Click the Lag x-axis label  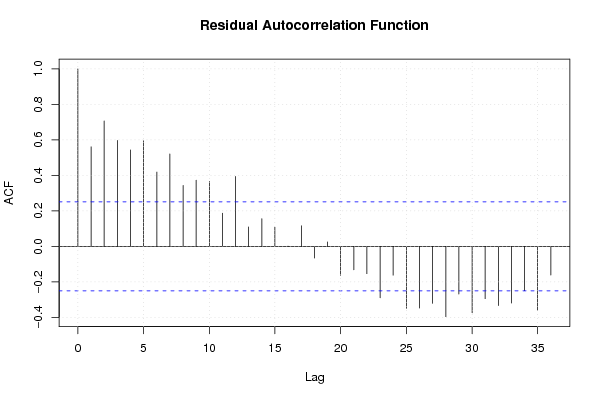click(315, 377)
